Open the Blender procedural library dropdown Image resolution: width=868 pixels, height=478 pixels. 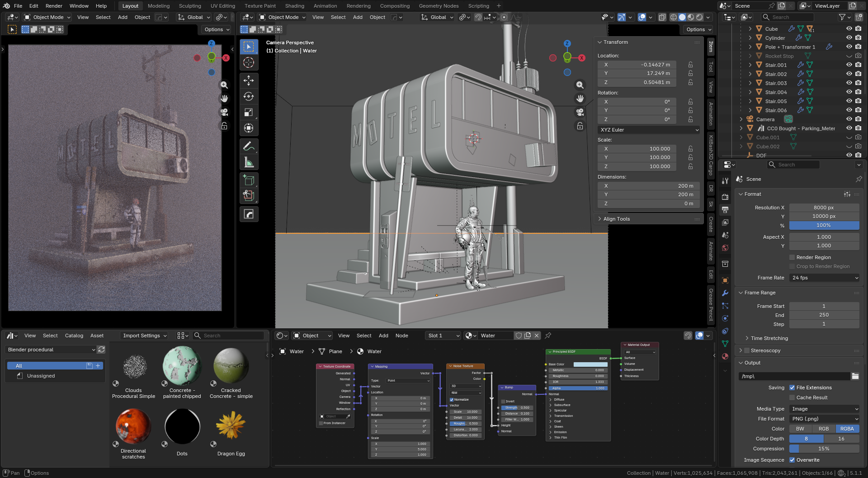(51, 350)
